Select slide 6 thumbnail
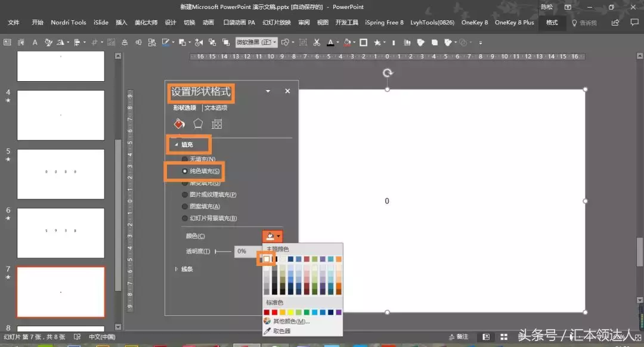 click(61, 233)
